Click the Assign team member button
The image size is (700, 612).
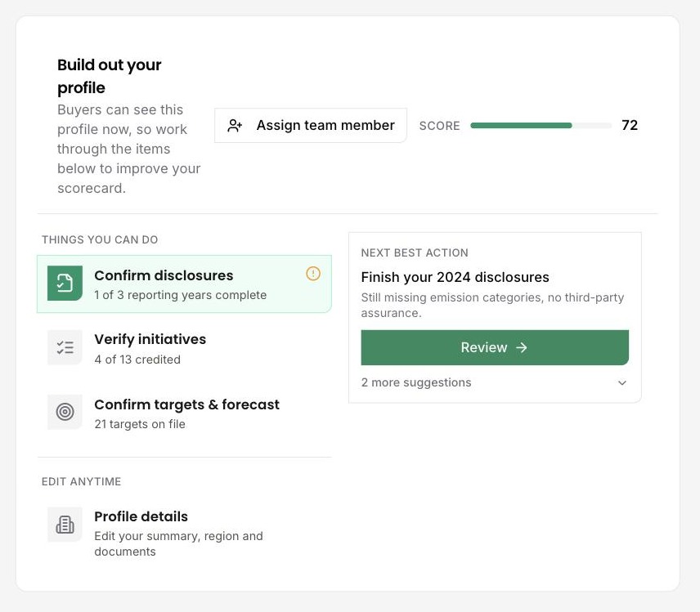click(x=311, y=125)
